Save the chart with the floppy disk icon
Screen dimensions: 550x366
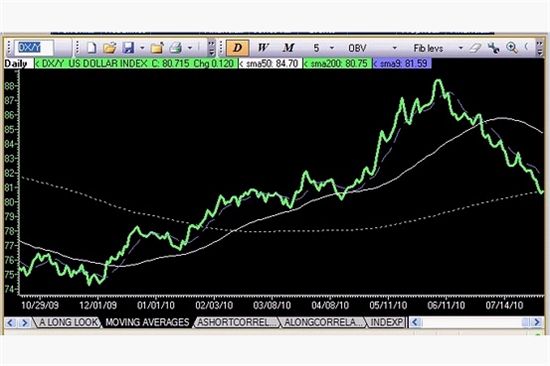(x=128, y=48)
